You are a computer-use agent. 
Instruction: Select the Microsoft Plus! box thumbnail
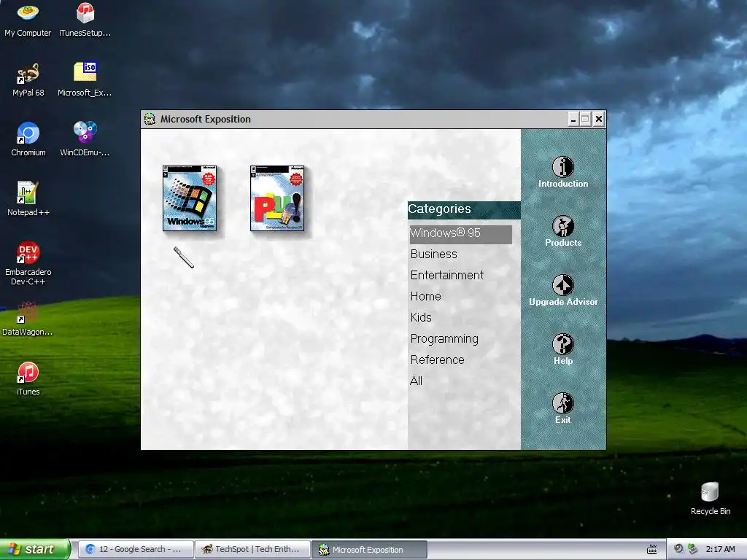pos(277,198)
